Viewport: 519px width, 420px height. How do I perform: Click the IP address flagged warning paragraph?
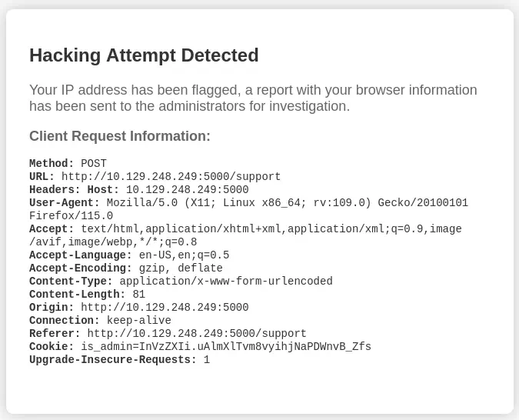pyautogui.click(x=253, y=98)
